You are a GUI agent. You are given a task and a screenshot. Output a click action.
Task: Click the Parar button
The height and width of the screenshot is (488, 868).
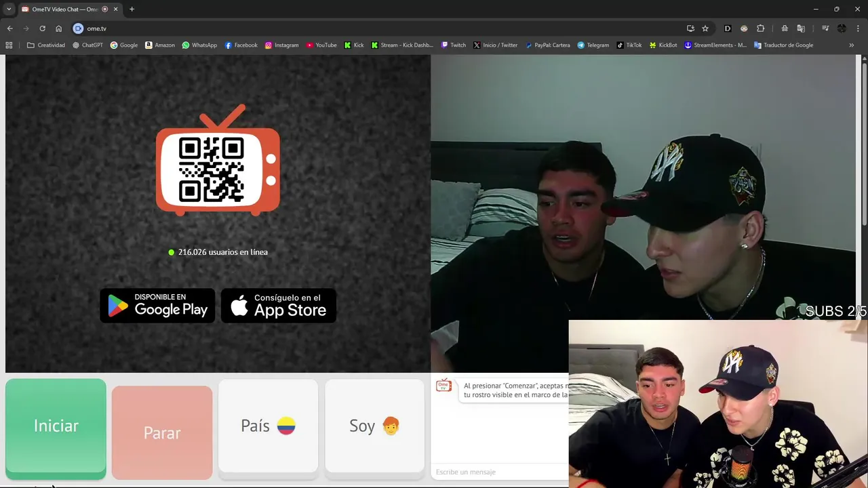(x=162, y=432)
